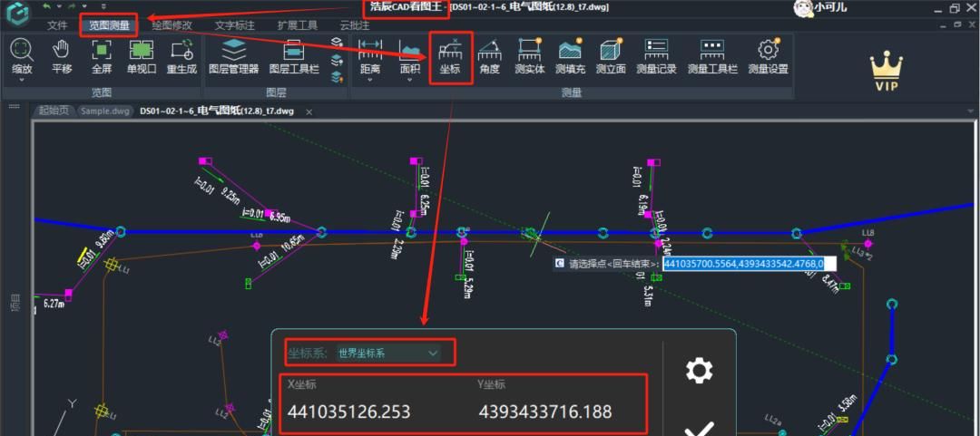Click the redo arrow in title bar
980x436 pixels.
(73, 6)
